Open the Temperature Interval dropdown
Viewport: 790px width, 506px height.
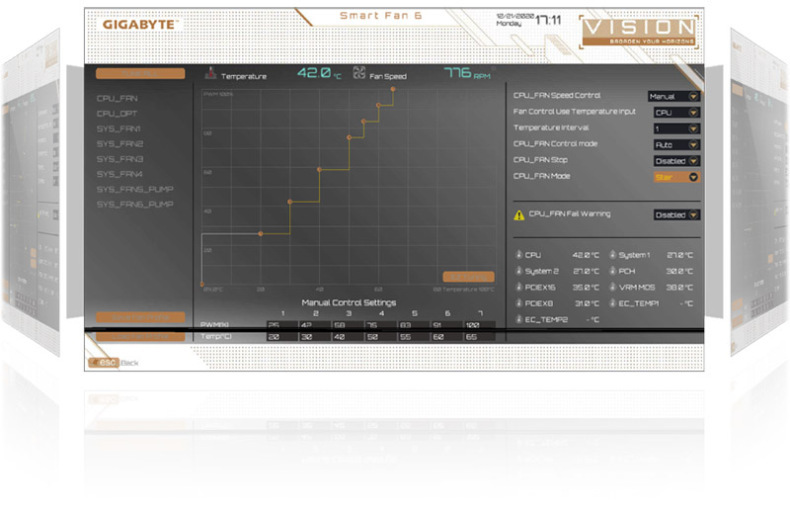pos(677,129)
